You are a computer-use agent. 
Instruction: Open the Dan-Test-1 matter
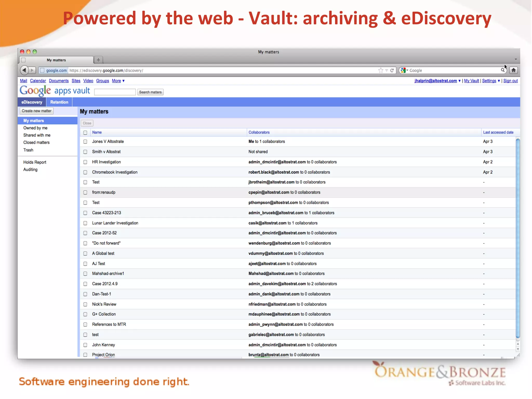pos(102,294)
